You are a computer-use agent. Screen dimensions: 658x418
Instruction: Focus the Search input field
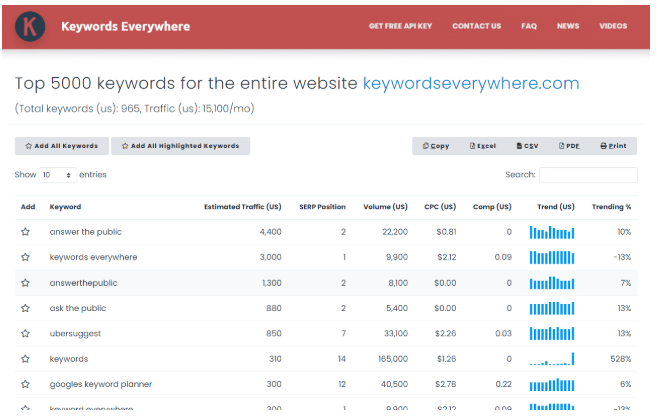pyautogui.click(x=588, y=175)
